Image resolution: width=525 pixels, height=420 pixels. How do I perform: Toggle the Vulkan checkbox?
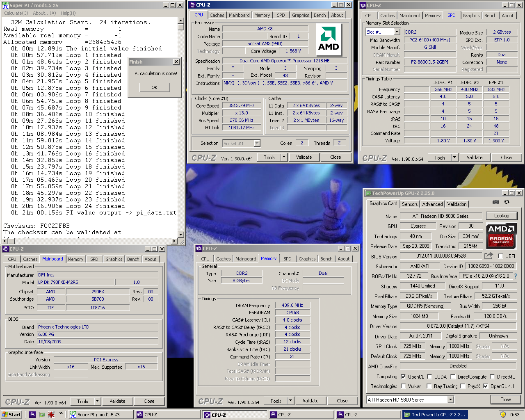point(403,386)
